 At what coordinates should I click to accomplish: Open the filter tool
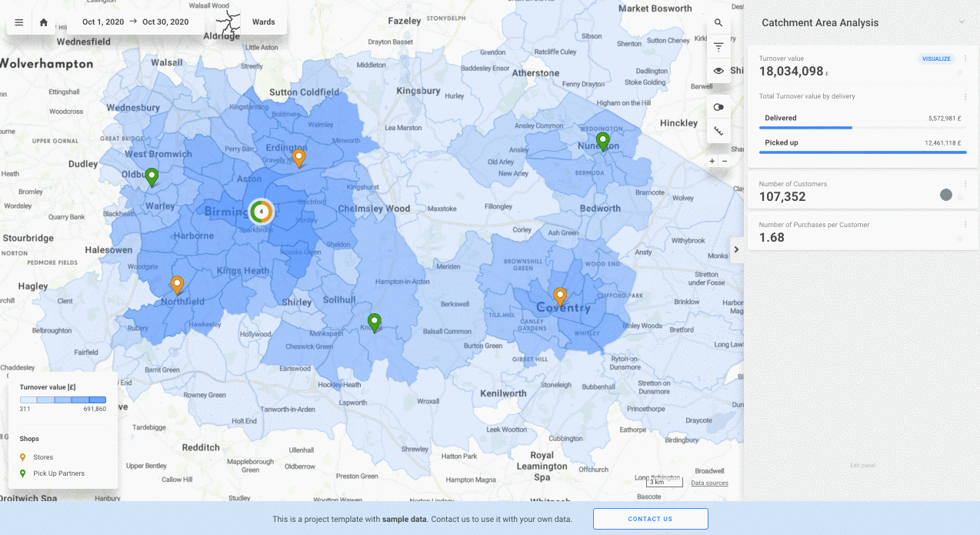click(x=718, y=47)
